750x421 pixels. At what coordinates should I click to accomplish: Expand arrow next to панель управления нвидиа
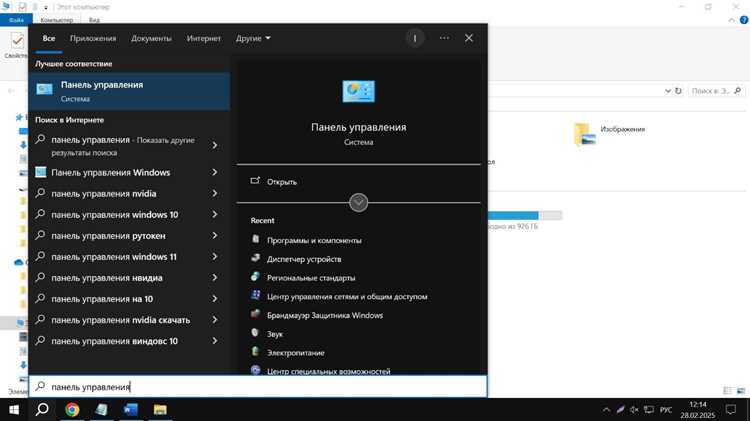[x=215, y=277]
